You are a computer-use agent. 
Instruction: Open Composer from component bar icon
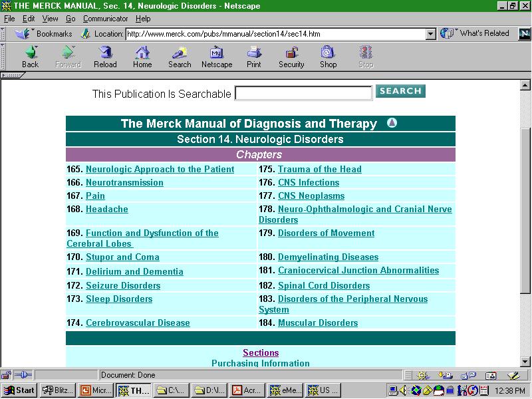click(x=513, y=375)
